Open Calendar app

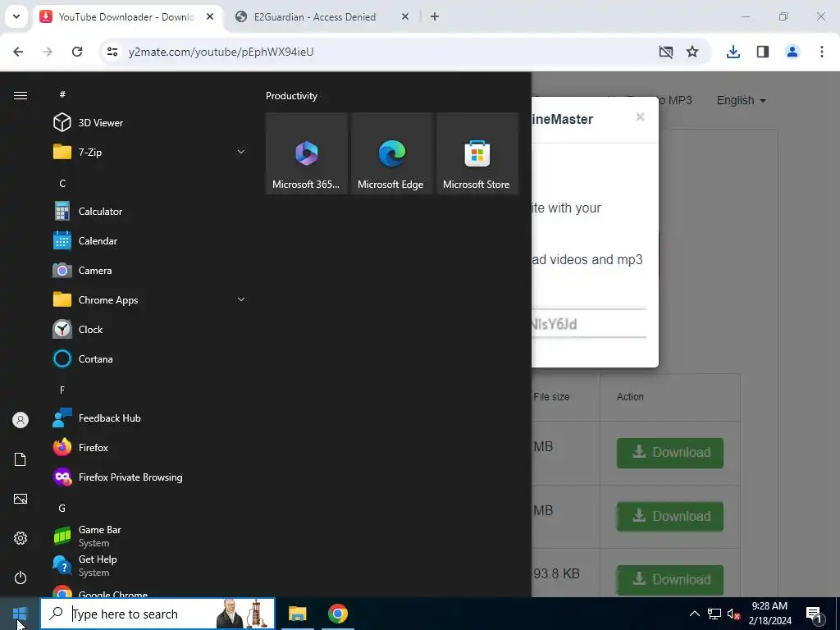coord(148,240)
